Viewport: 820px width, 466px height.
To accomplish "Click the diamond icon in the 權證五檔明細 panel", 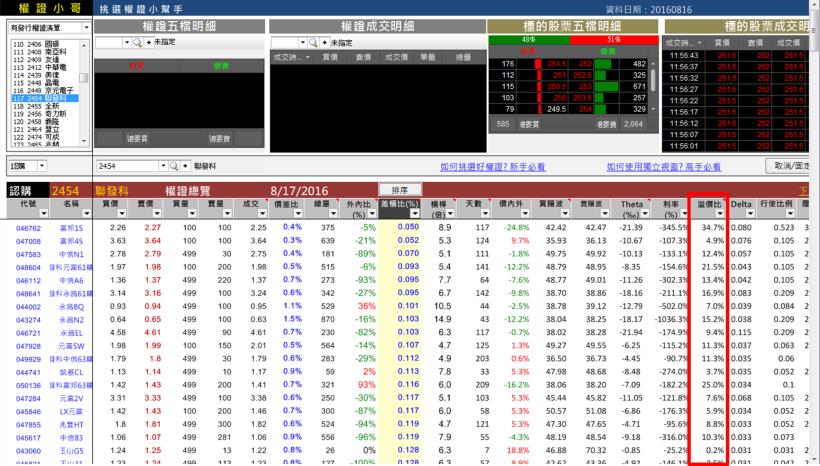I will coord(149,43).
